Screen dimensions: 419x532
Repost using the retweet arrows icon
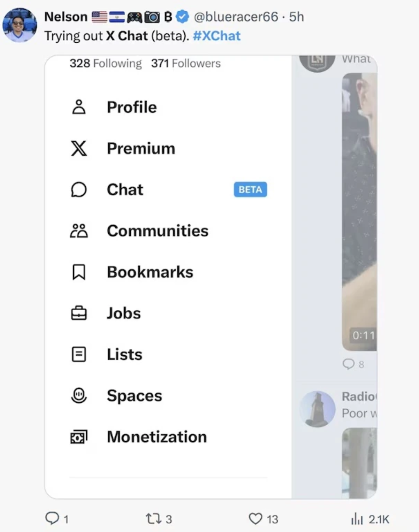[x=151, y=519]
